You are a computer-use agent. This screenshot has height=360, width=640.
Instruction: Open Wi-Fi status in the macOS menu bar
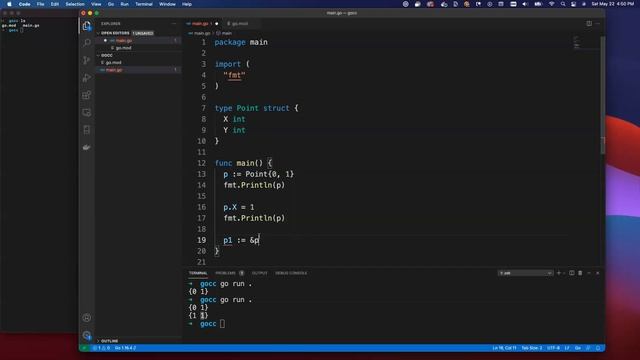[551, 4]
